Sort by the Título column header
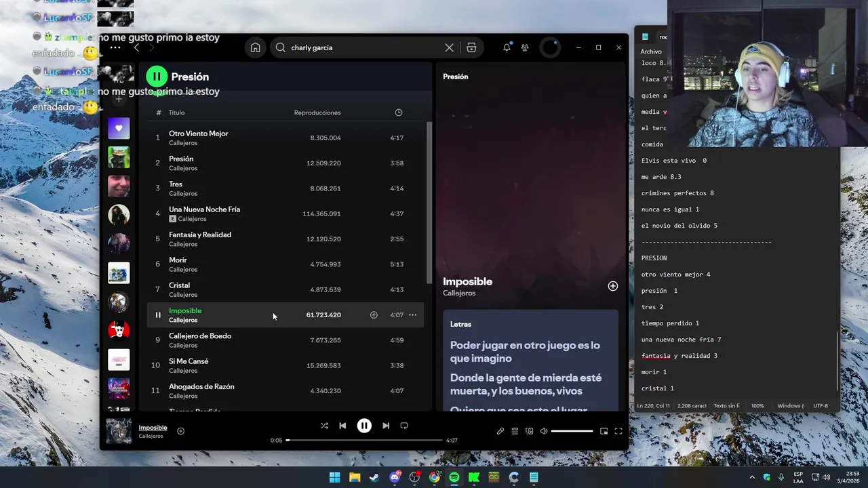 tap(176, 113)
